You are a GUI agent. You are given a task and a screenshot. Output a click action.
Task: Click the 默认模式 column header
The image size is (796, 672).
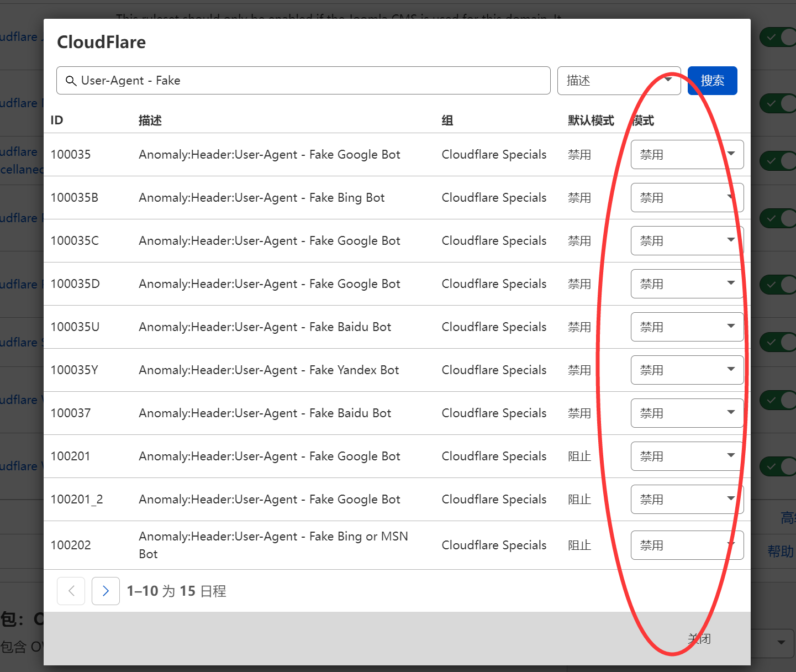(x=591, y=120)
